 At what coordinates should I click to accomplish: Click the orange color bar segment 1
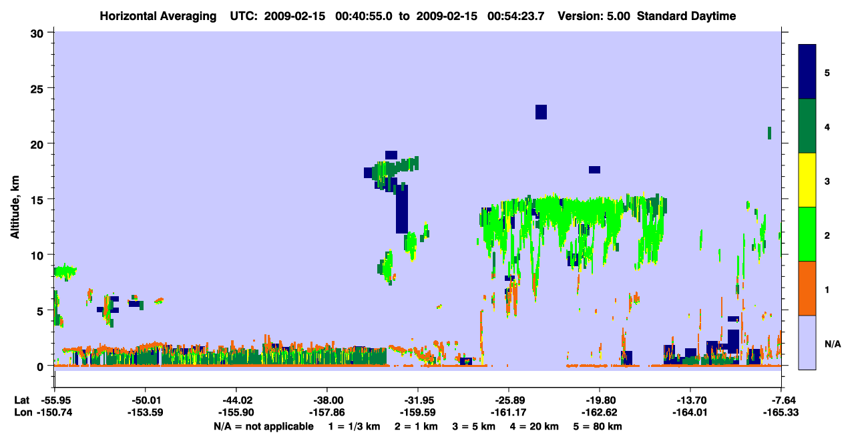(x=807, y=288)
